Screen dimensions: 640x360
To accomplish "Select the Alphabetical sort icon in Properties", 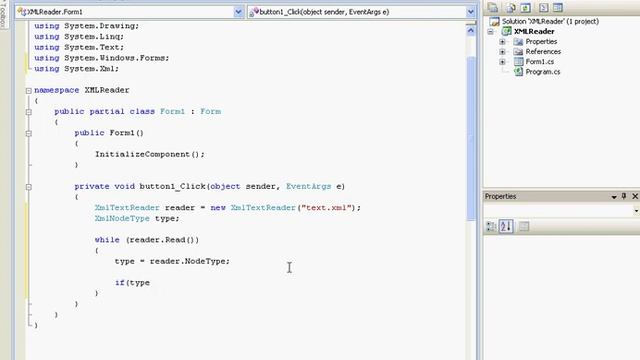I will (x=506, y=227).
